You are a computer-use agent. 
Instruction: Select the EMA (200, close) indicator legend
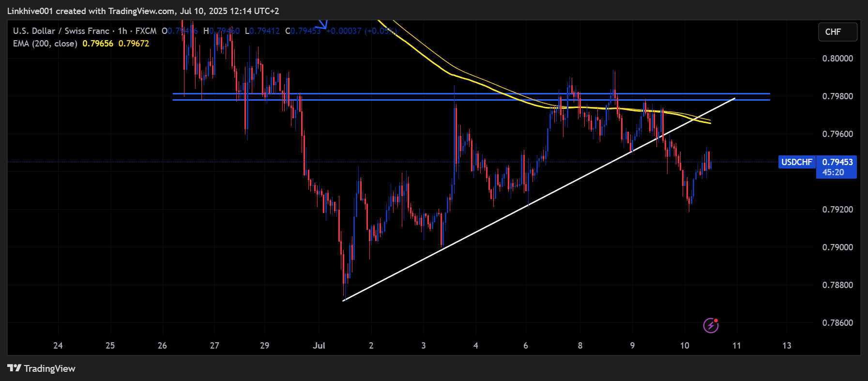(45, 44)
